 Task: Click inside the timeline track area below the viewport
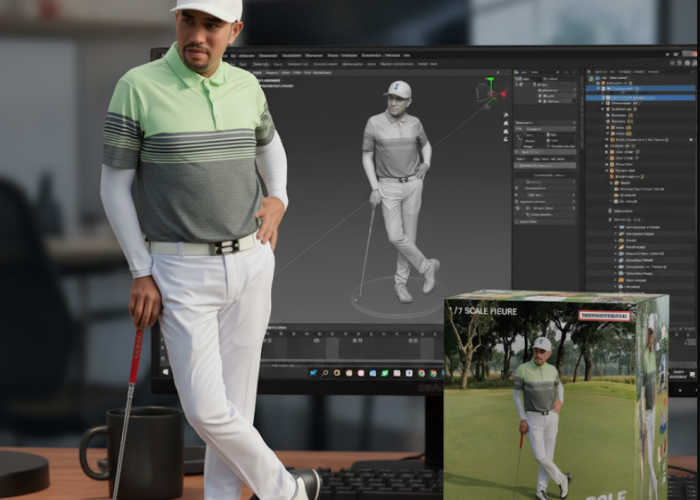click(x=353, y=348)
